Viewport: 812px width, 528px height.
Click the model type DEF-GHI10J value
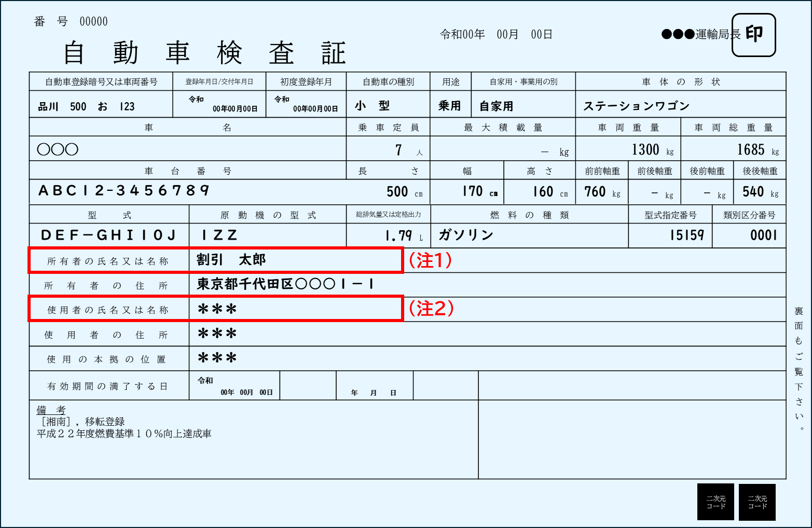point(108,235)
